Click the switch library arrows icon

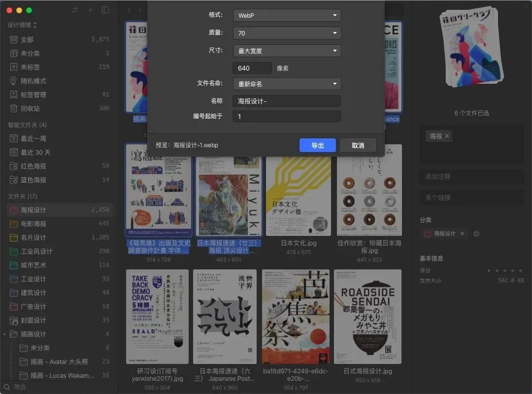tap(75, 10)
